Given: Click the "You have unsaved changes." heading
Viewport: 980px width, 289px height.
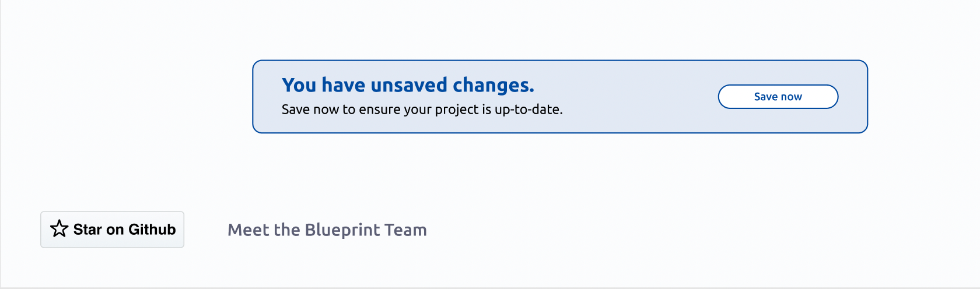Looking at the screenshot, I should pos(408,85).
